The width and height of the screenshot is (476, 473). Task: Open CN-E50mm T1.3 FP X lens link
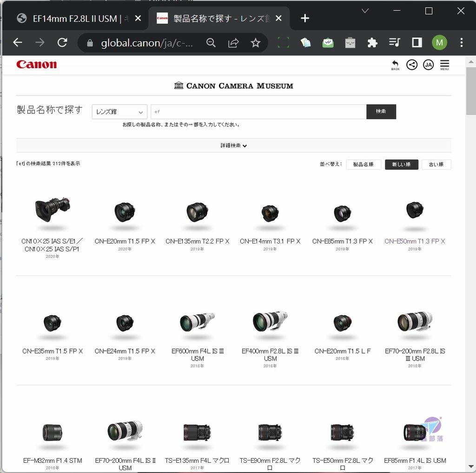coord(415,242)
